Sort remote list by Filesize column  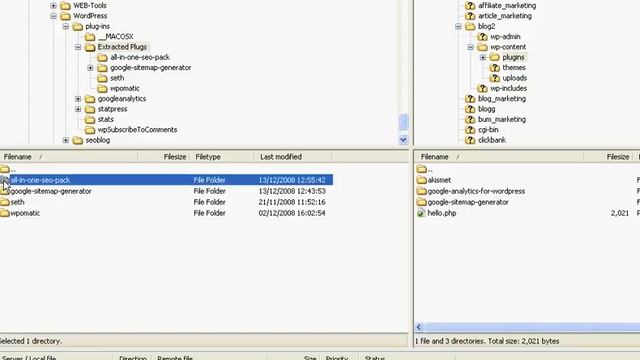(608, 157)
